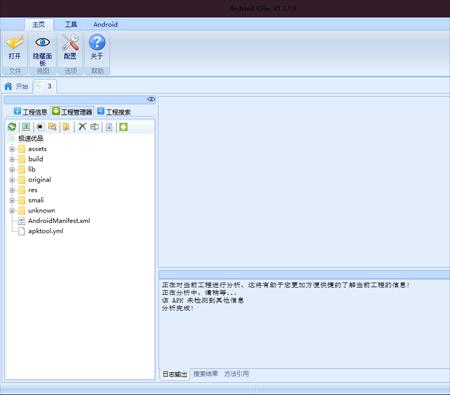The image size is (450, 395).
Task: Select the original folder name
Action: (40, 180)
